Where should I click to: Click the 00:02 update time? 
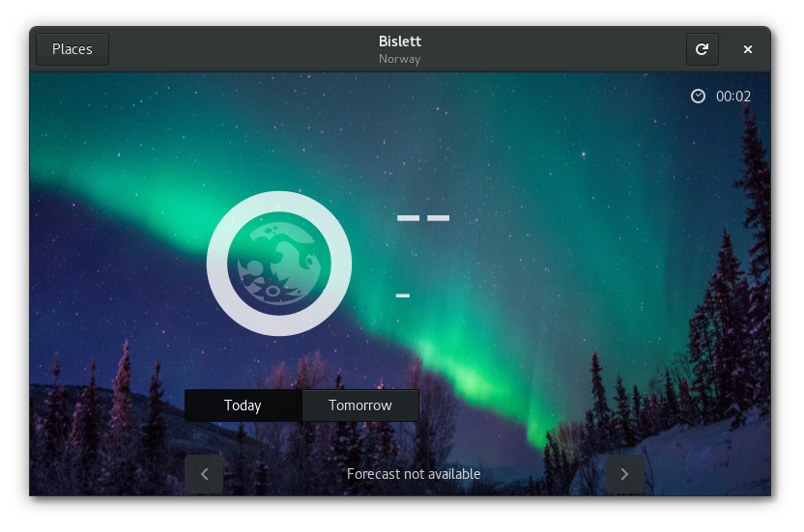click(x=733, y=97)
